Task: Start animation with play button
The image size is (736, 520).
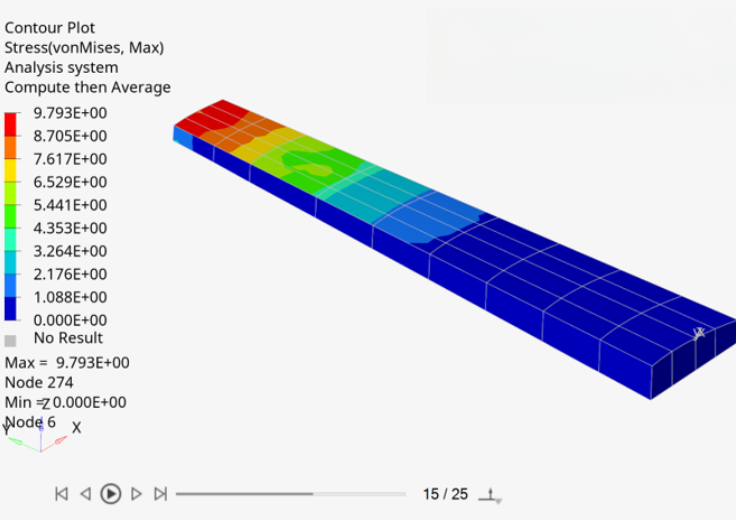Action: click(x=111, y=494)
